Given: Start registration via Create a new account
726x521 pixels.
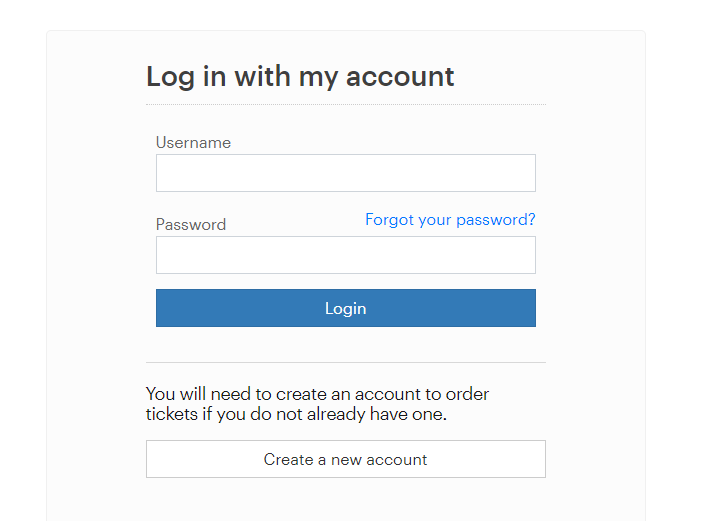Looking at the screenshot, I should click(345, 460).
